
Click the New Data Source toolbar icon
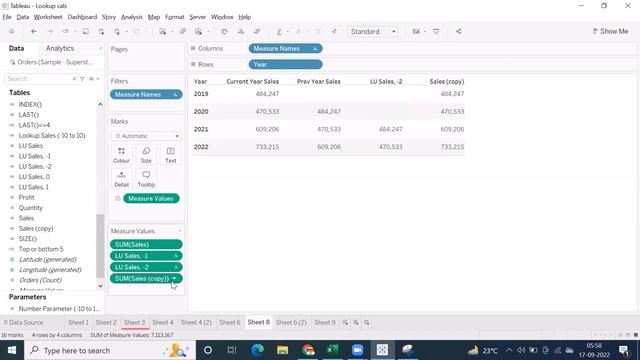[101, 31]
